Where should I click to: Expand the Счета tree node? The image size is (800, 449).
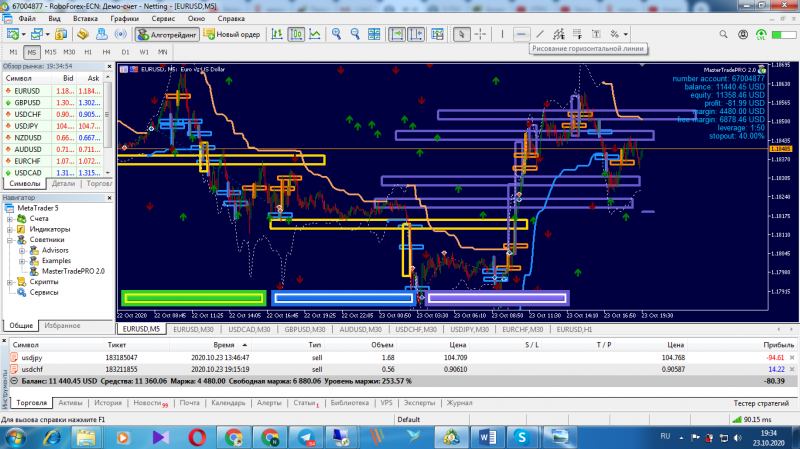tap(9, 218)
